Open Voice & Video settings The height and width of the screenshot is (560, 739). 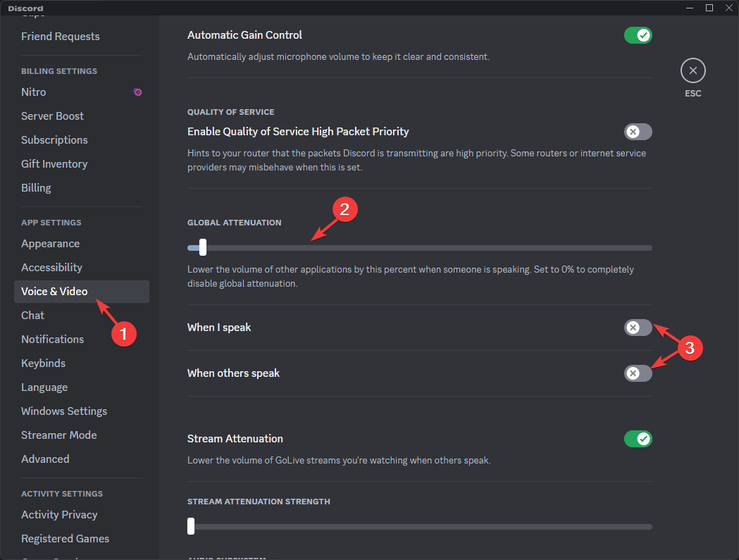54,291
